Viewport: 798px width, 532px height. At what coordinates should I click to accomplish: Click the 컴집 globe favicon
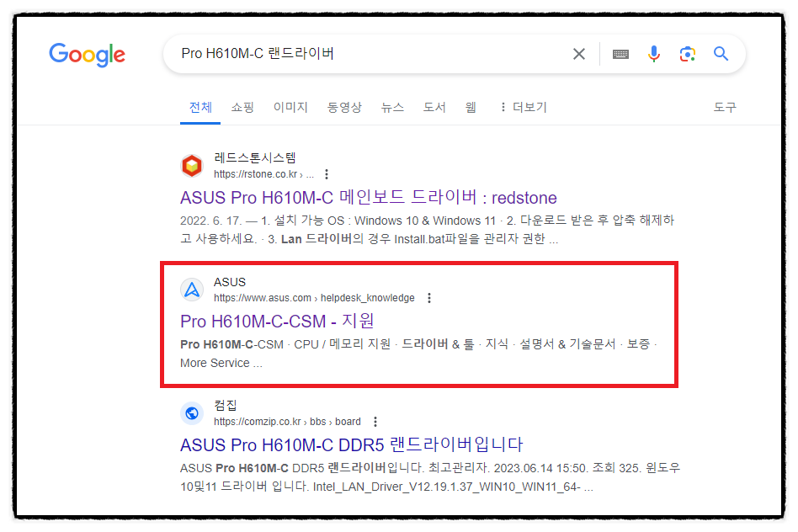pos(192,412)
